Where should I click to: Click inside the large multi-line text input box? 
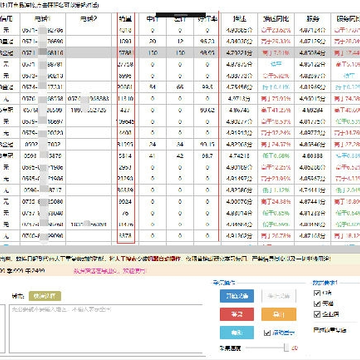coord(106,328)
